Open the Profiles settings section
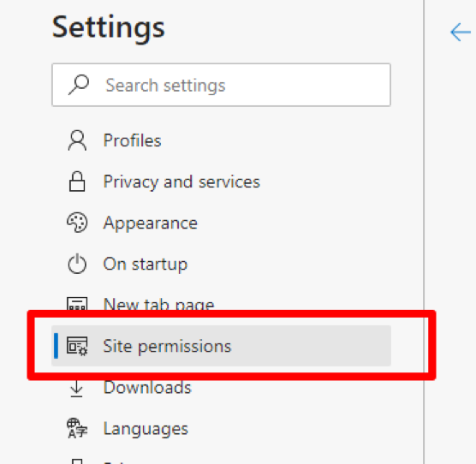The width and height of the screenshot is (476, 464). [221, 140]
